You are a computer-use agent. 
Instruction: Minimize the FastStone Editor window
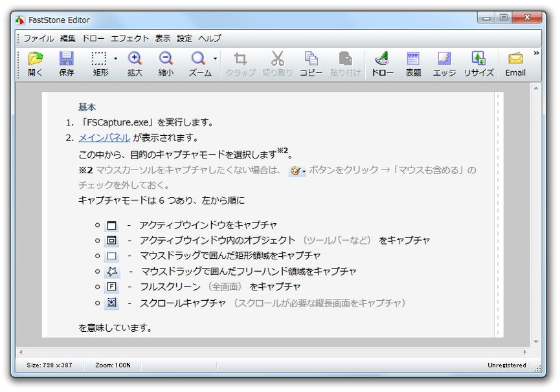click(486, 17)
